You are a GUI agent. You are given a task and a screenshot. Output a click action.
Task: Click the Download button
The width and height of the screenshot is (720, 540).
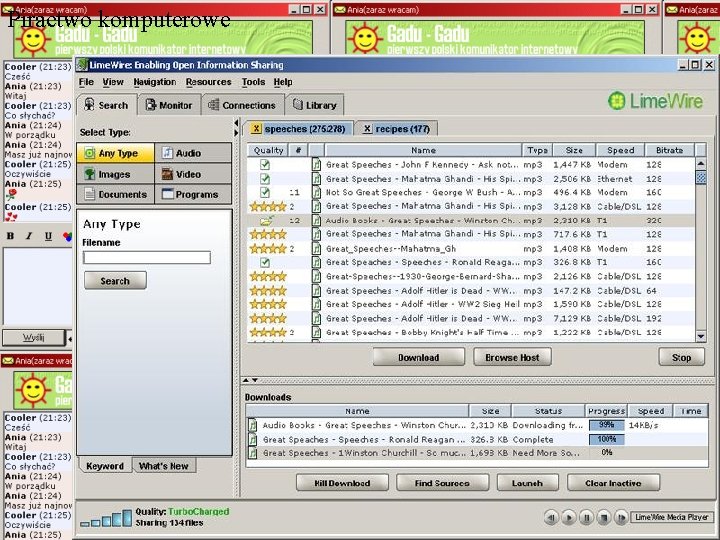419,357
